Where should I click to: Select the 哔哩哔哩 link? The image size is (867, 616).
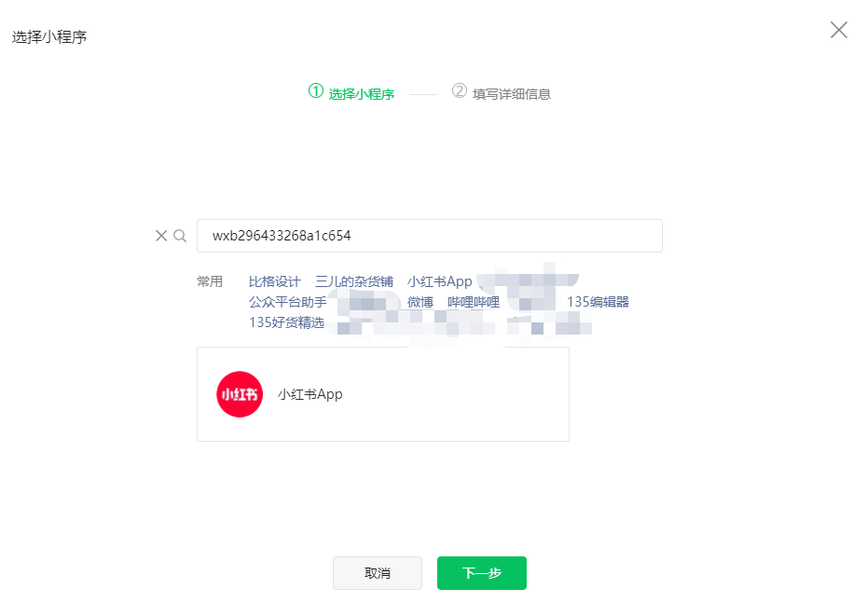(x=474, y=302)
